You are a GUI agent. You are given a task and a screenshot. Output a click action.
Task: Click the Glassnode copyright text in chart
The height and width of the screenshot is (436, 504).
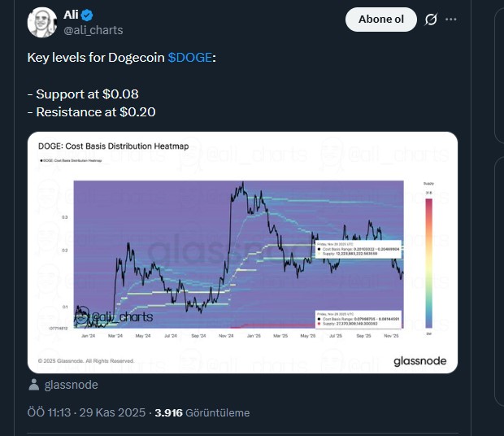[x=85, y=360]
